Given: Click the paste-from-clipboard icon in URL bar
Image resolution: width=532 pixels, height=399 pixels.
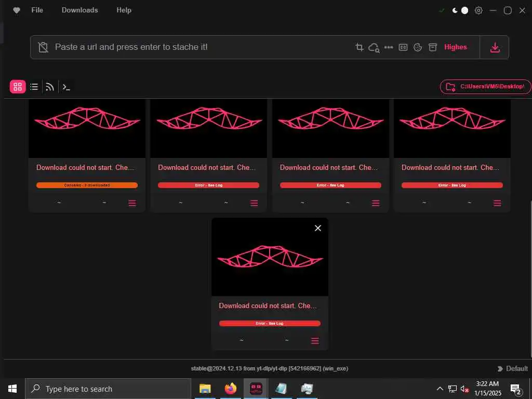Looking at the screenshot, I should click(43, 47).
